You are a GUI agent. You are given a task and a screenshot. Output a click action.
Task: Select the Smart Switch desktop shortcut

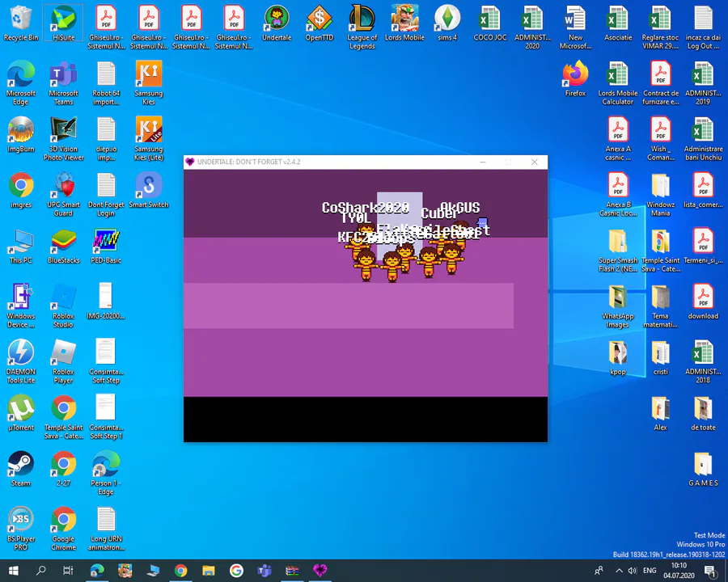point(149,191)
